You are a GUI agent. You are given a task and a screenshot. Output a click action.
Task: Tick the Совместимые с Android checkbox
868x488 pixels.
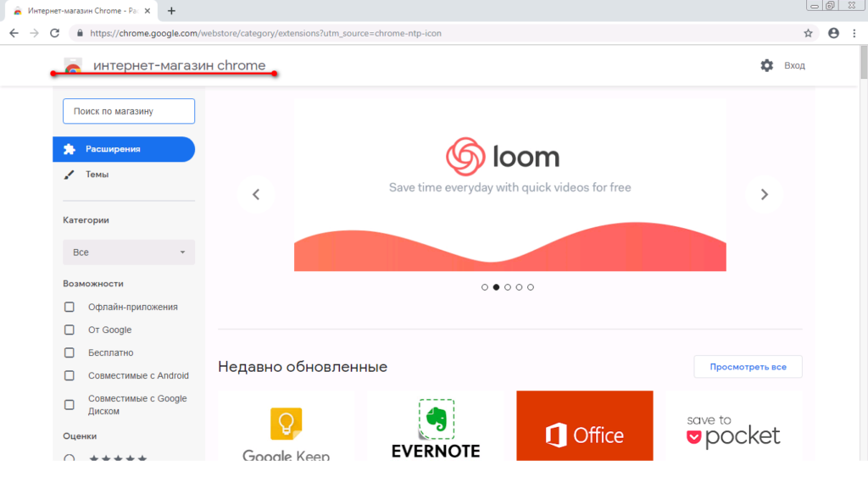pos(70,375)
